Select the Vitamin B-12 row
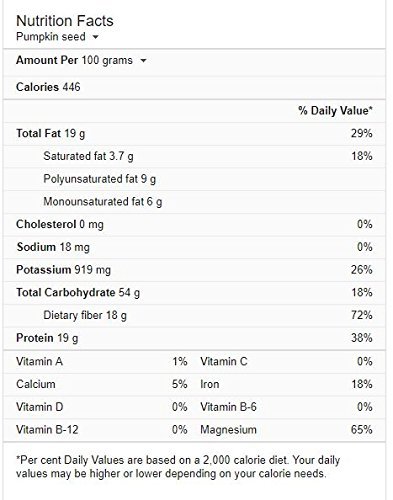 click(102, 430)
